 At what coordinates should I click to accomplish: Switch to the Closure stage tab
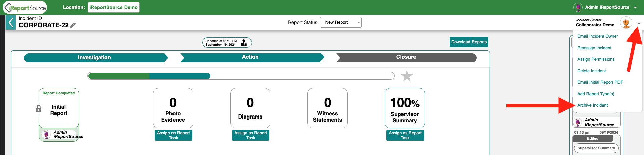(406, 57)
